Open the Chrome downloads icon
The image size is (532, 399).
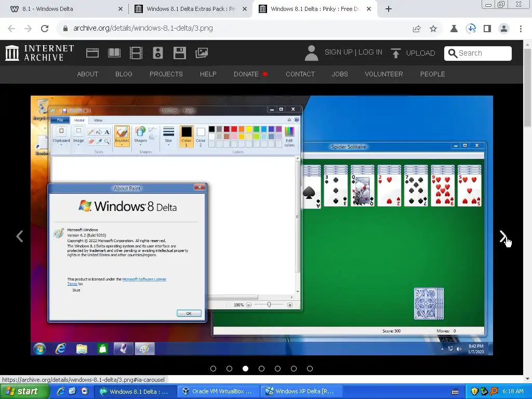(471, 29)
